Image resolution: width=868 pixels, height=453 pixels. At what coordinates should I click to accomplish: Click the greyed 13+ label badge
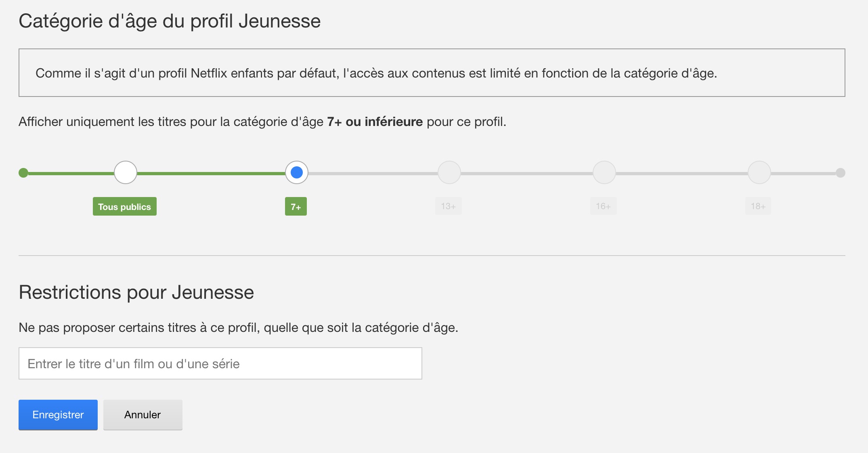(x=448, y=206)
